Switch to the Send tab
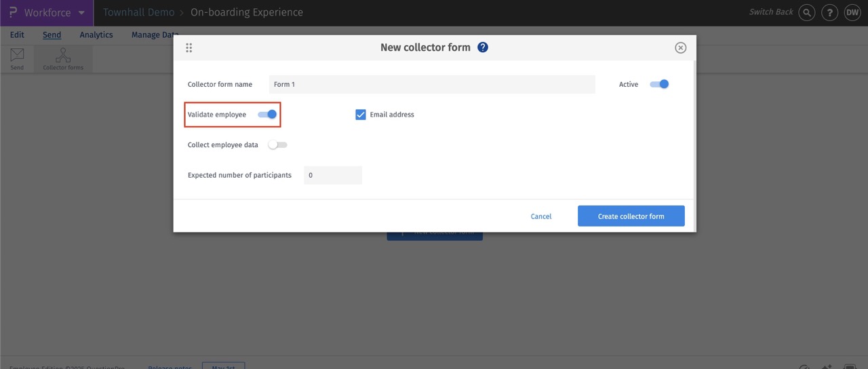The height and width of the screenshot is (369, 868). pyautogui.click(x=52, y=35)
